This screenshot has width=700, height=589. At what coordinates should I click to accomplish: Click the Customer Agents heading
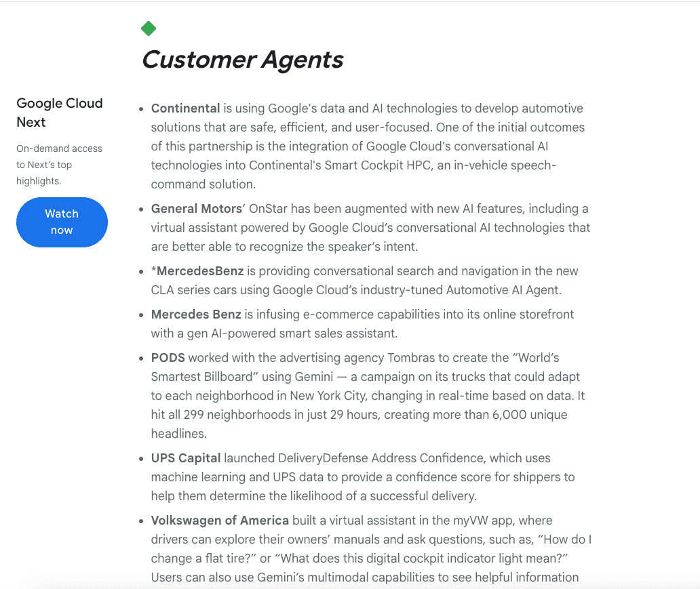tap(242, 60)
